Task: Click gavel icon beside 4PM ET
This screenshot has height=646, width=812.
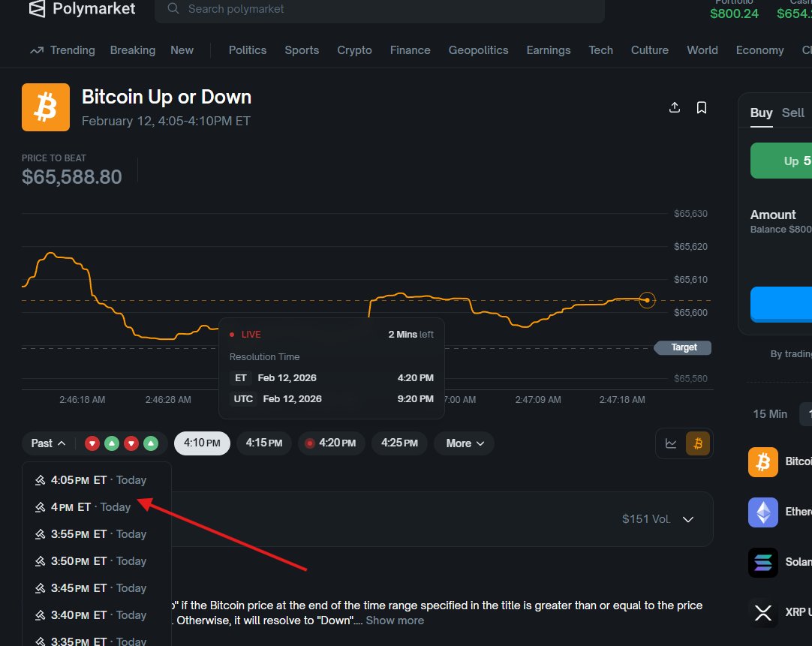Action: [40, 507]
